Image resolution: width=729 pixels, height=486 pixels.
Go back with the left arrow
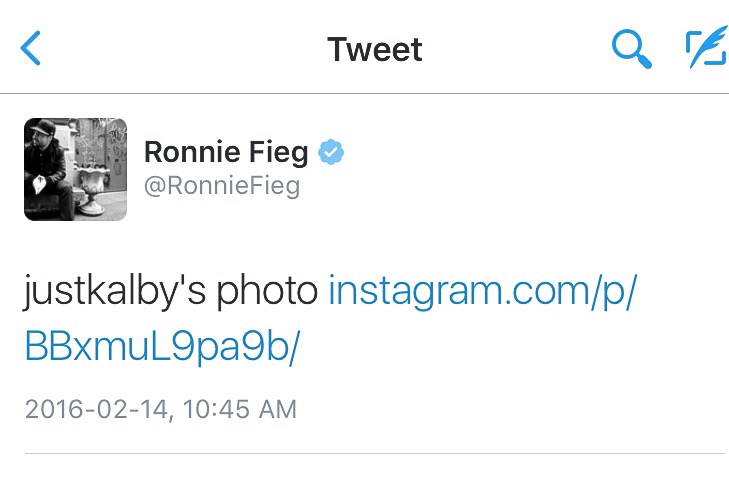[33, 48]
